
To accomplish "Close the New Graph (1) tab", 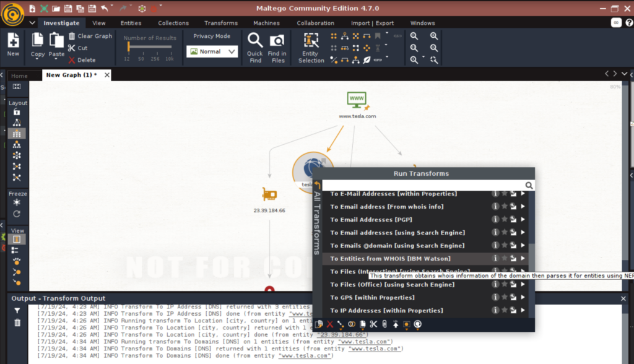I will [x=106, y=75].
